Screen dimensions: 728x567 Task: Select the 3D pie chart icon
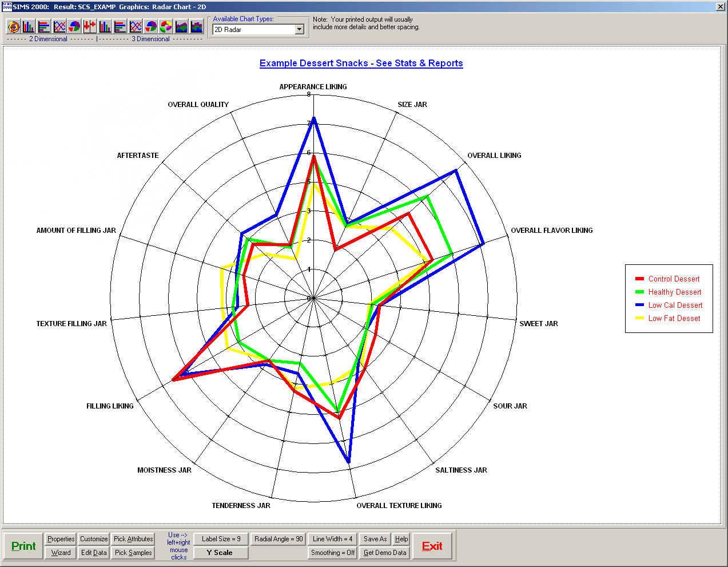click(151, 27)
